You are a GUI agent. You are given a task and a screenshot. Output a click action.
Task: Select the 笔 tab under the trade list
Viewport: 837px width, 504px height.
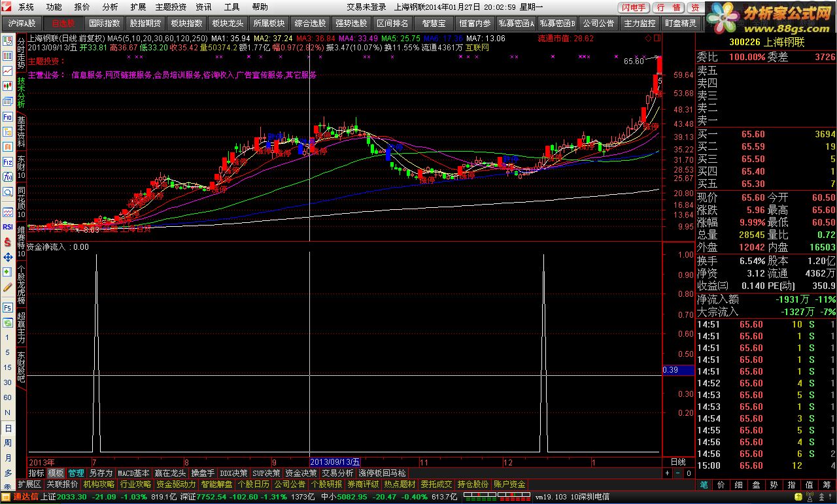point(703,484)
